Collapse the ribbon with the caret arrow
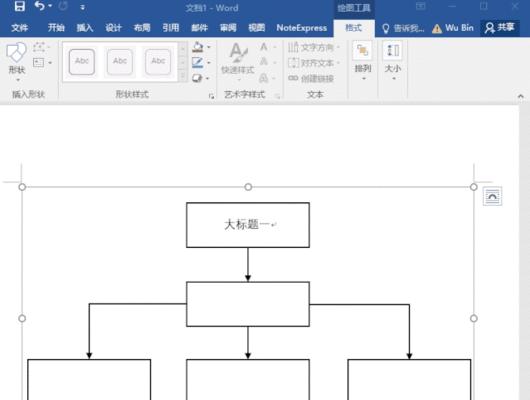 pos(521,97)
